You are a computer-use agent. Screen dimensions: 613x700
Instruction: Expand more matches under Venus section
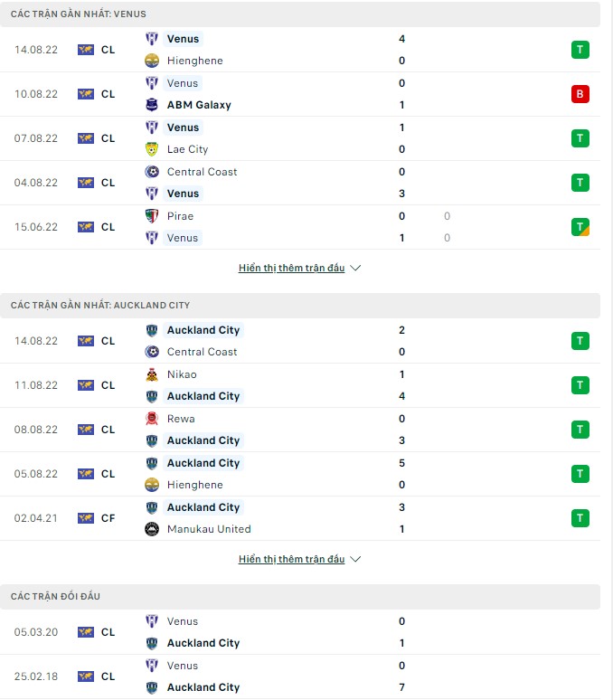coord(299,269)
